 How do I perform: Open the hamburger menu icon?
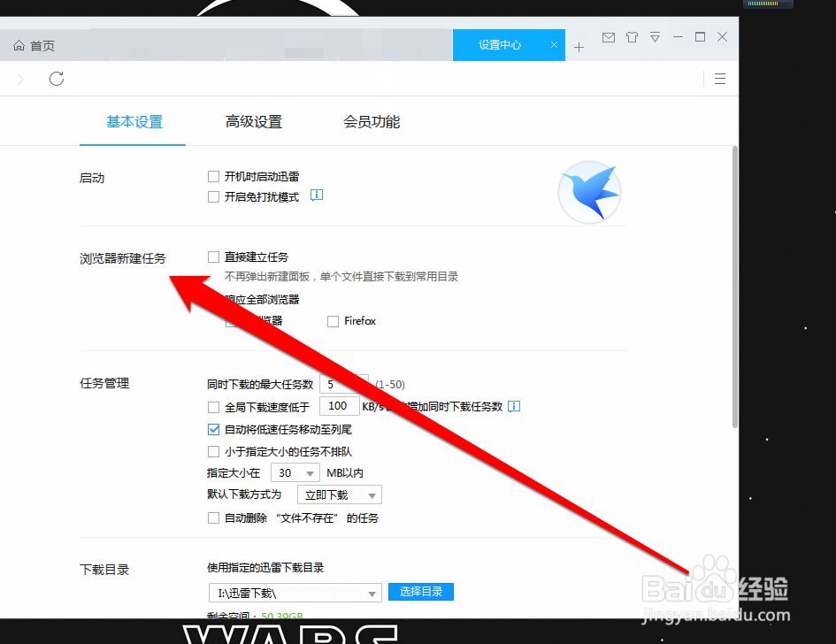tap(720, 79)
